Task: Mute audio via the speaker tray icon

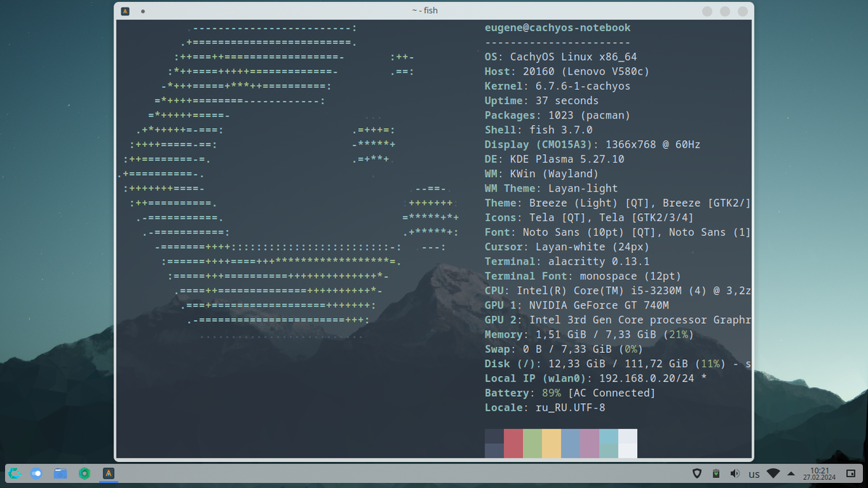Action: pyautogui.click(x=735, y=474)
